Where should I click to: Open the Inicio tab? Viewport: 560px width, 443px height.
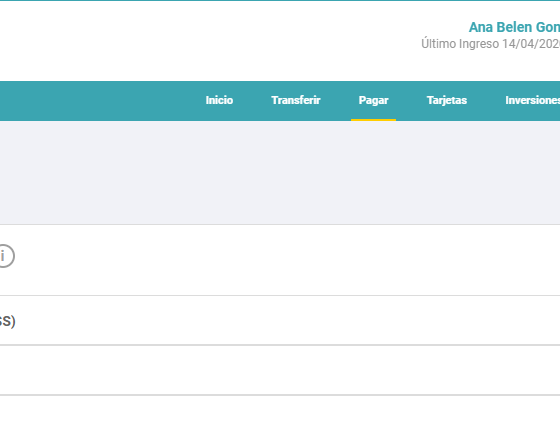pyautogui.click(x=219, y=100)
